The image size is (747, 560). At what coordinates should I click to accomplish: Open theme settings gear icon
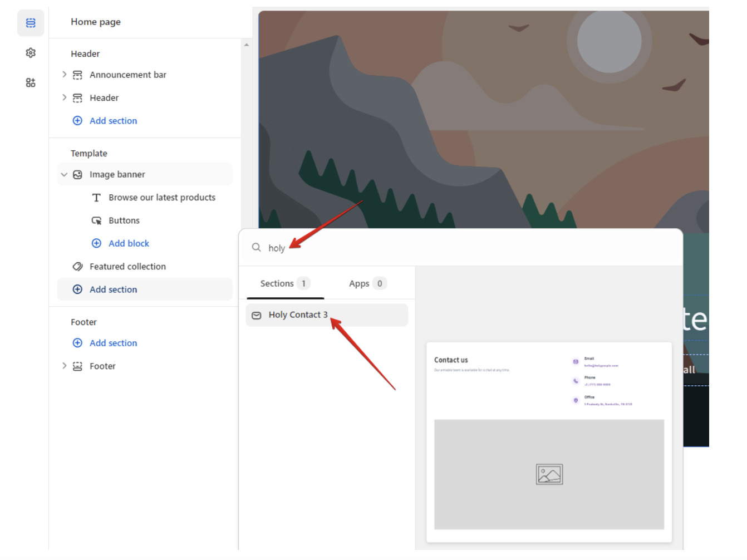point(31,53)
